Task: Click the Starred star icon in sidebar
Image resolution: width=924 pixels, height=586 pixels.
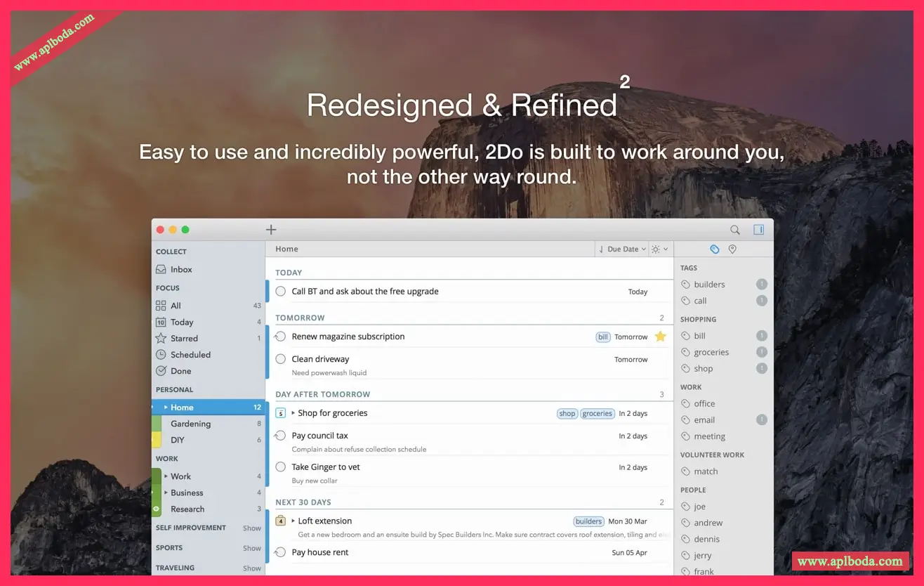Action: coord(161,338)
